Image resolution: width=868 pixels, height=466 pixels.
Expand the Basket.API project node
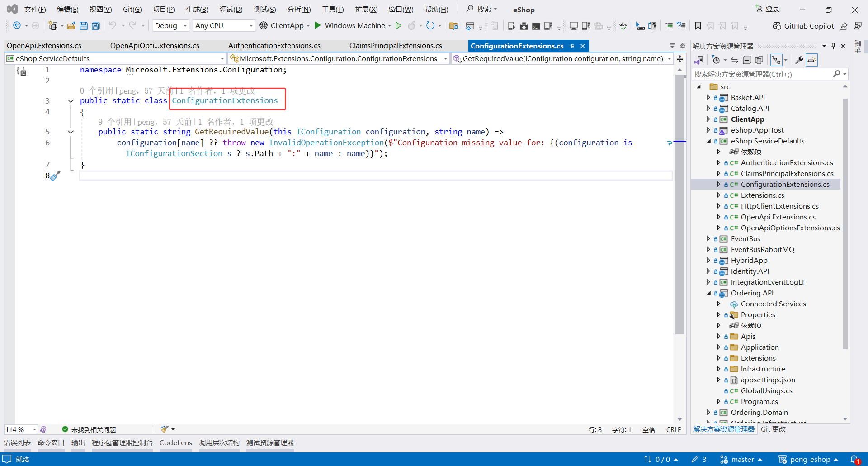(708, 97)
